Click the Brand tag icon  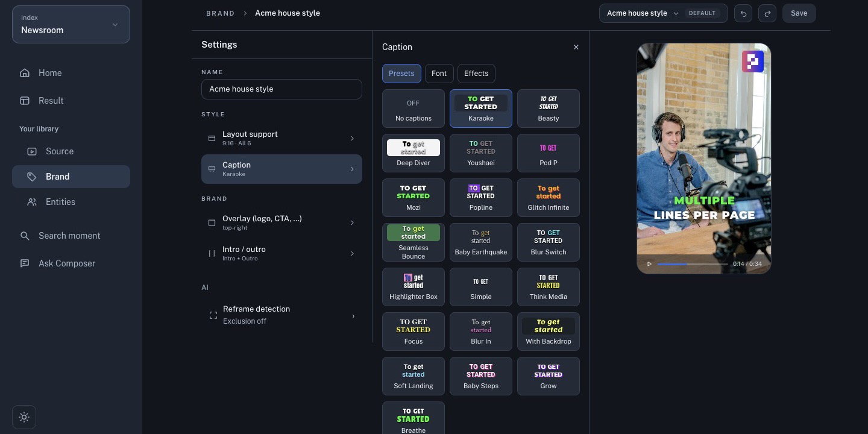(32, 177)
